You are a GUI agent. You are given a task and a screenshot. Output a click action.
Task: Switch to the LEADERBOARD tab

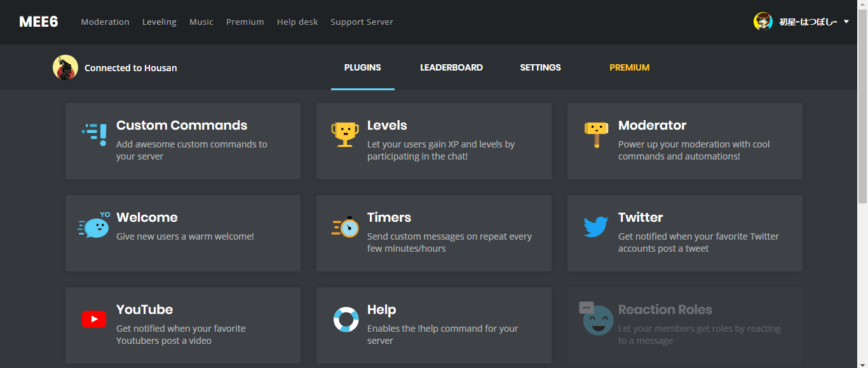tap(451, 67)
